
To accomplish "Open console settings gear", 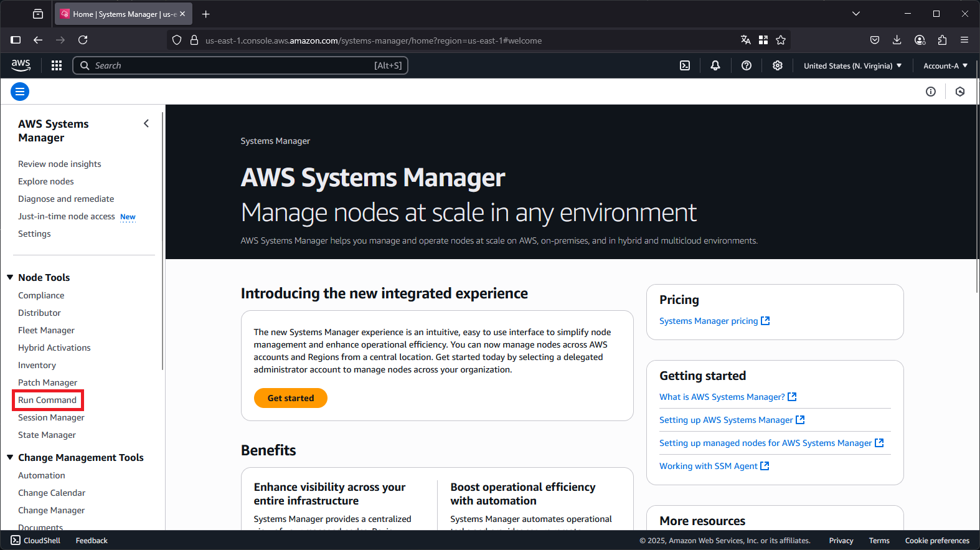I will pyautogui.click(x=778, y=65).
